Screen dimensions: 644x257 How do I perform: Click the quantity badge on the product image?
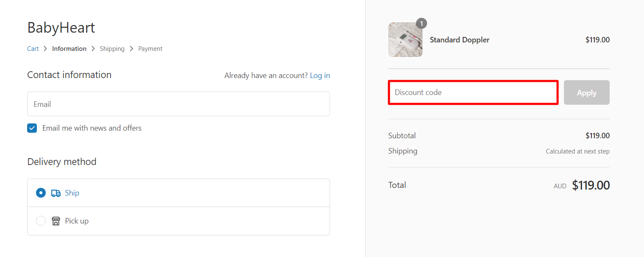tap(421, 24)
